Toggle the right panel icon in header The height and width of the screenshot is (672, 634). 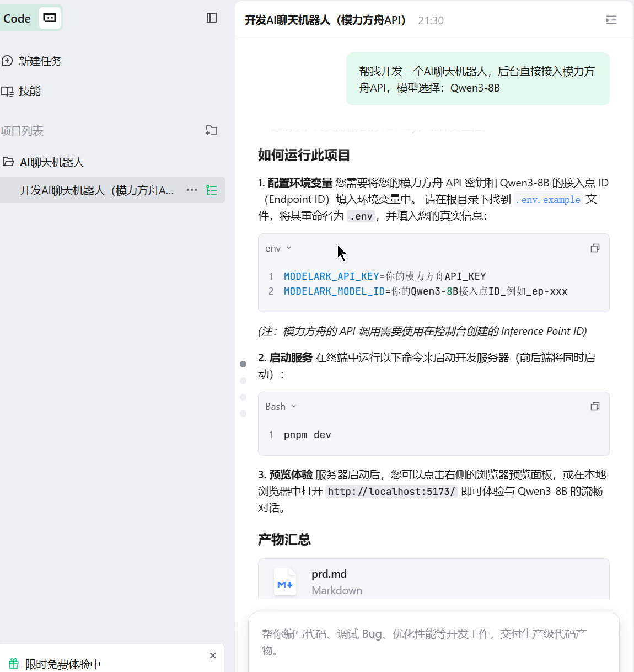click(611, 20)
